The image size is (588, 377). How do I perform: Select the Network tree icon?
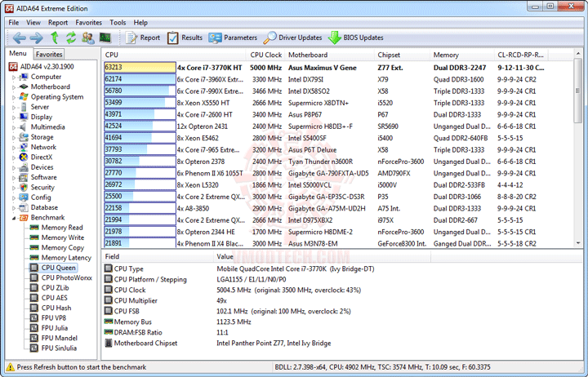24,147
